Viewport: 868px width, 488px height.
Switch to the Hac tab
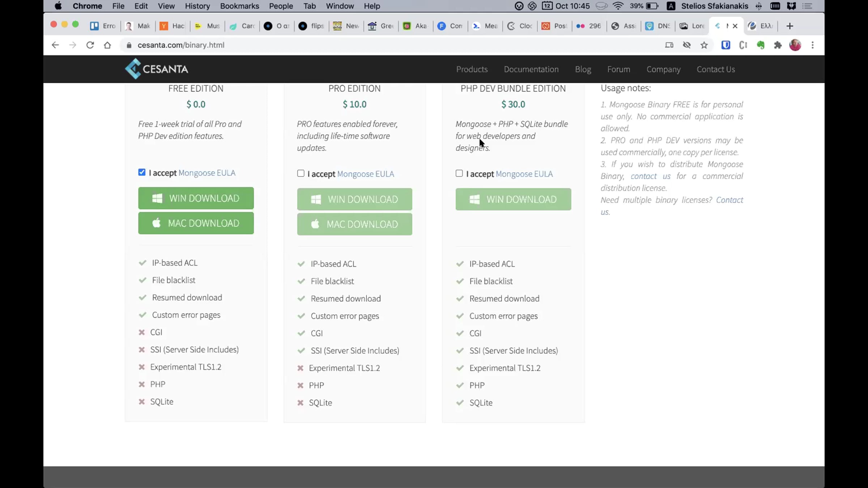173,26
